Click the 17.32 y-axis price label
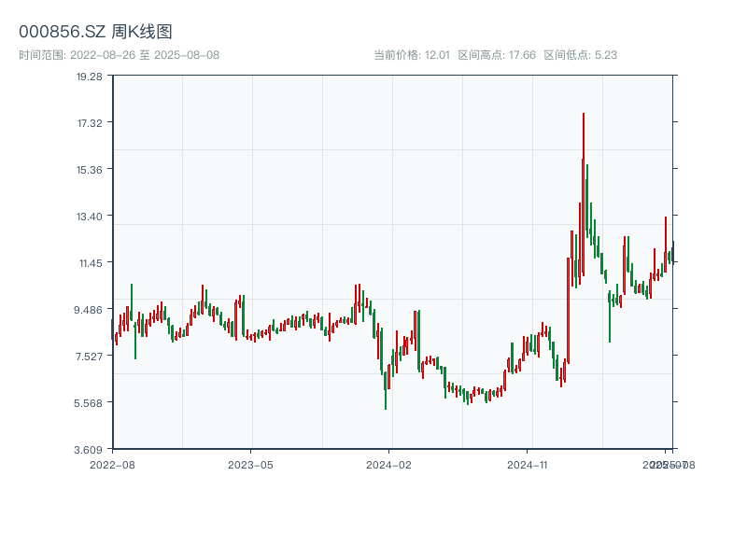747x560 pixels. click(x=90, y=123)
